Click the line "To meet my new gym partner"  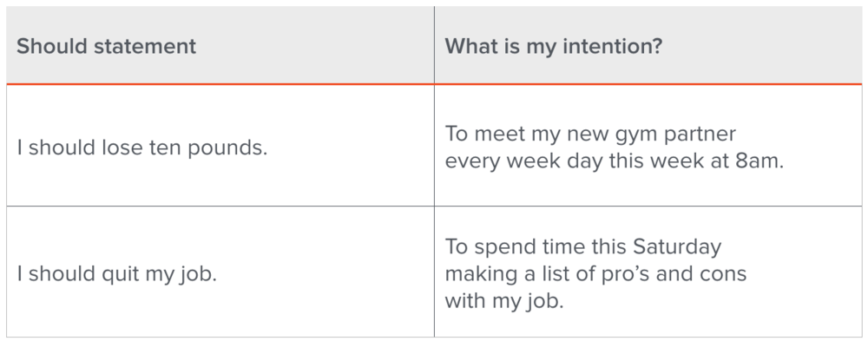[x=590, y=134]
